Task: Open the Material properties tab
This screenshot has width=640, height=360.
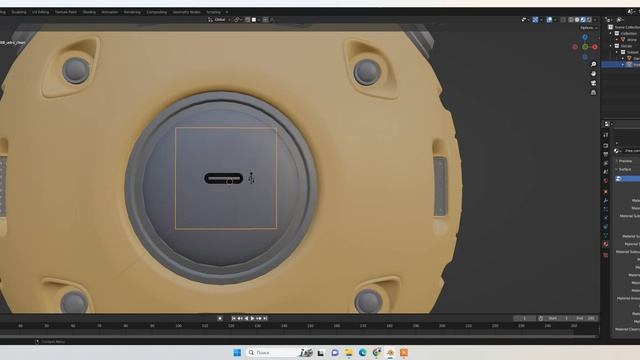Action: [x=606, y=244]
